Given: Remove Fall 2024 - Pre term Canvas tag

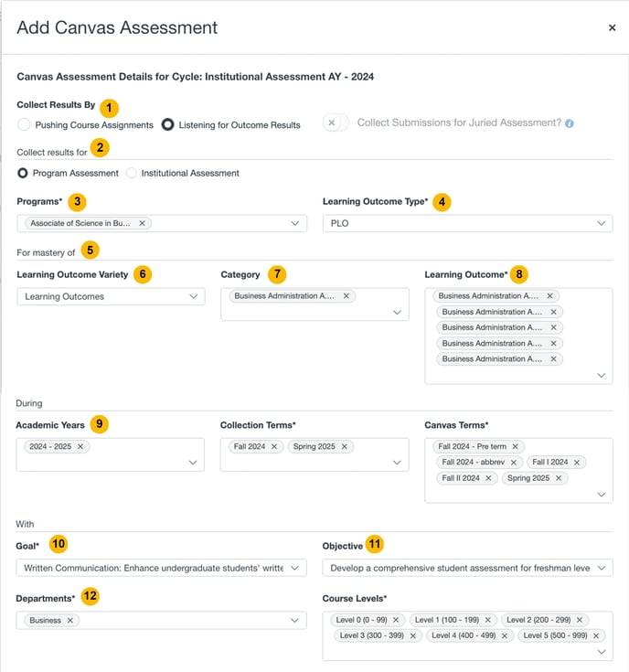Looking at the screenshot, I should coord(516,446).
